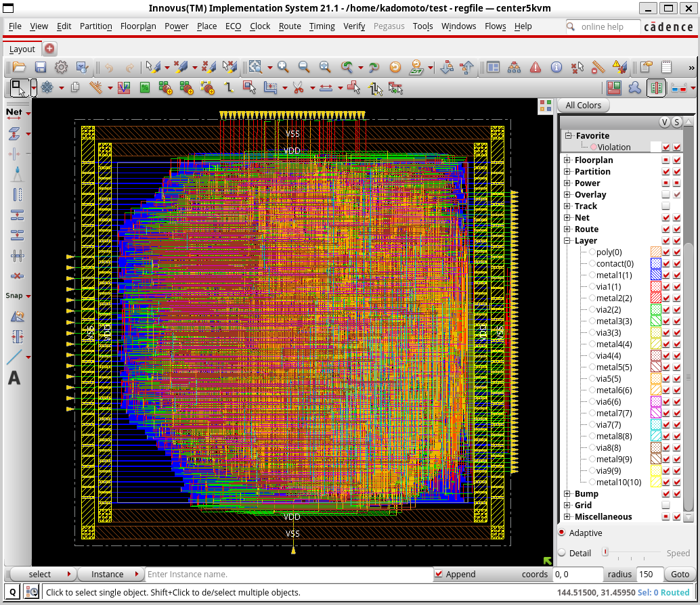Toggle the Track visibility checkbox
The width and height of the screenshot is (700, 605).
665,206
